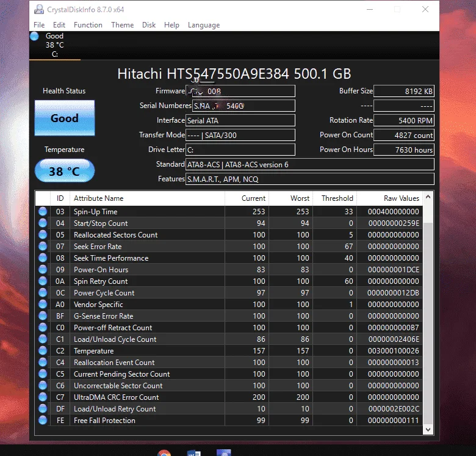Click the status orb for Spin Retry Count
The image size is (476, 456).
coord(43,281)
